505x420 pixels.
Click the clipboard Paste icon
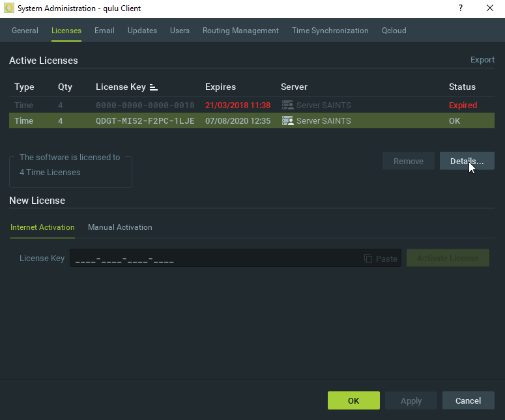point(368,259)
